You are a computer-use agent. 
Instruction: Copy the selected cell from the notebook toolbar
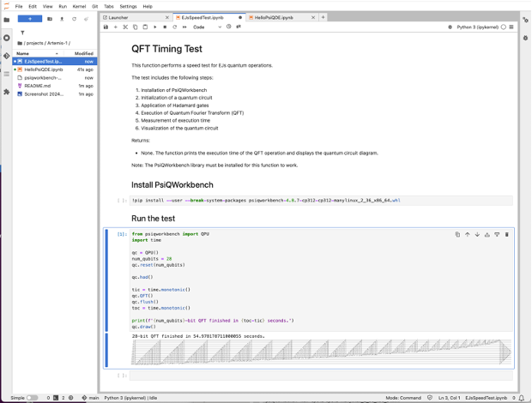point(135,27)
